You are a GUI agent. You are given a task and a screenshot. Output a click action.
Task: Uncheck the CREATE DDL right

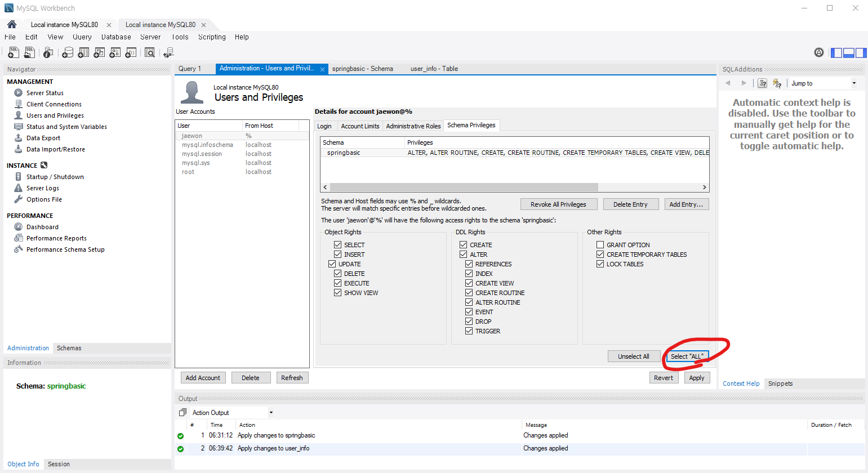464,245
